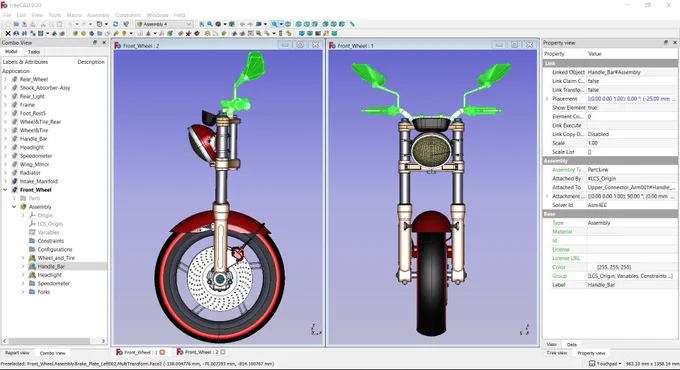The width and height of the screenshot is (680, 370).
Task: Toggle Link Transform value false
Action: click(631, 90)
